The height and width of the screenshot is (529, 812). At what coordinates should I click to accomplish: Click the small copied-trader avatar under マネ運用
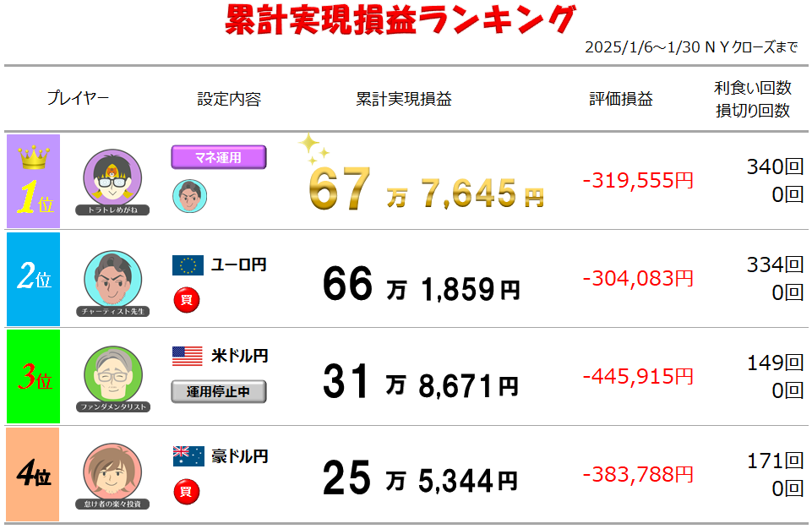(189, 196)
